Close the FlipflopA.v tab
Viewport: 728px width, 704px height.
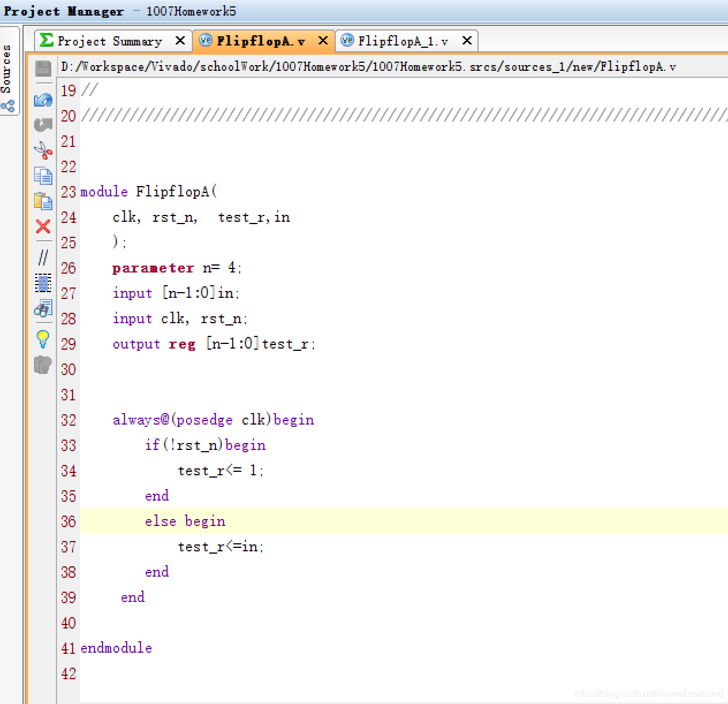point(323,40)
